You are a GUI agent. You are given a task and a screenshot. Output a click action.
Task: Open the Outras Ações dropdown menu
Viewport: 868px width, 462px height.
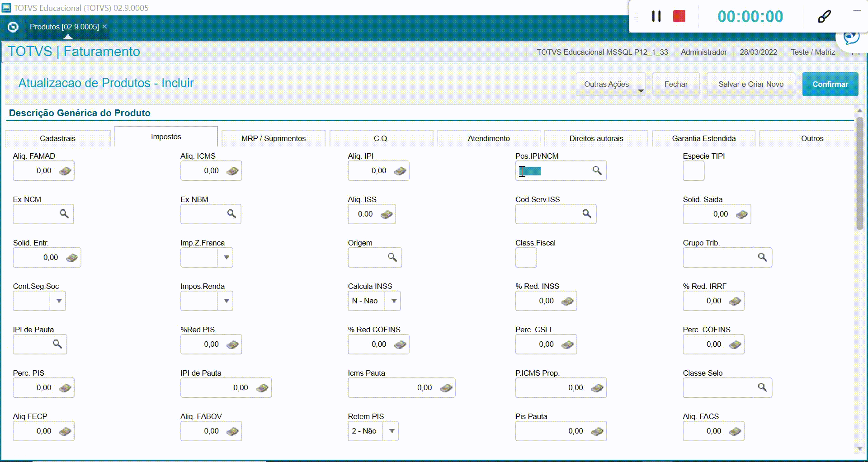click(611, 84)
